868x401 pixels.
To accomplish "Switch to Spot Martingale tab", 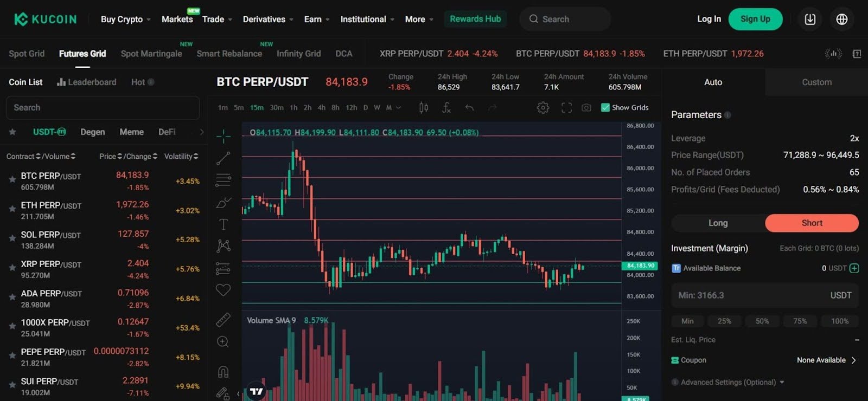I will pyautogui.click(x=151, y=54).
